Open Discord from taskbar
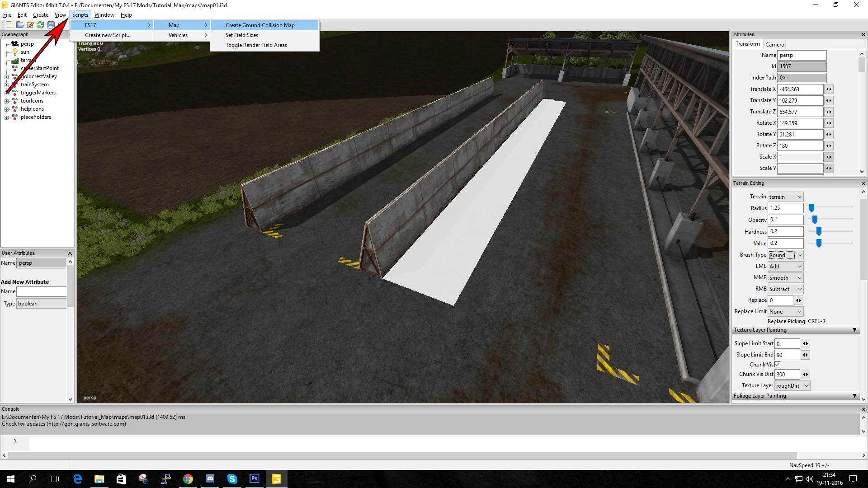The image size is (868, 488). tap(210, 479)
